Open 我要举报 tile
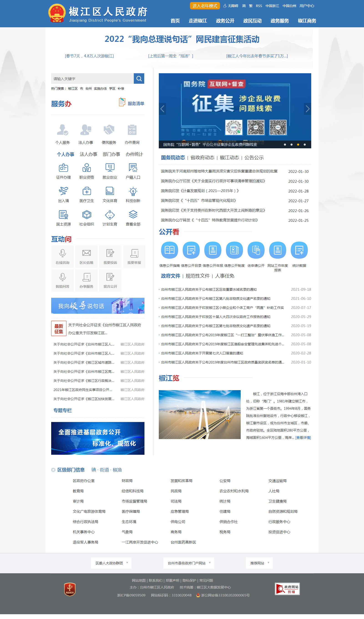The width and height of the screenshot is (364, 619). point(134,257)
